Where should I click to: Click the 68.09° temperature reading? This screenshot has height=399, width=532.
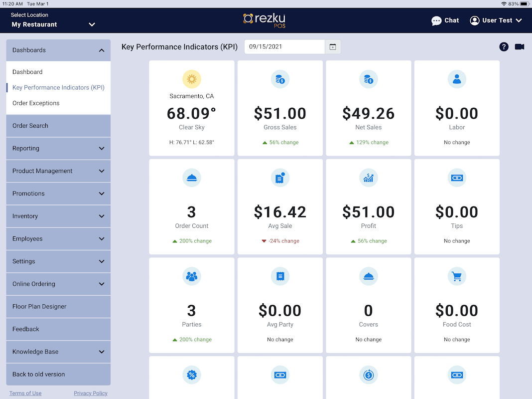tap(192, 113)
